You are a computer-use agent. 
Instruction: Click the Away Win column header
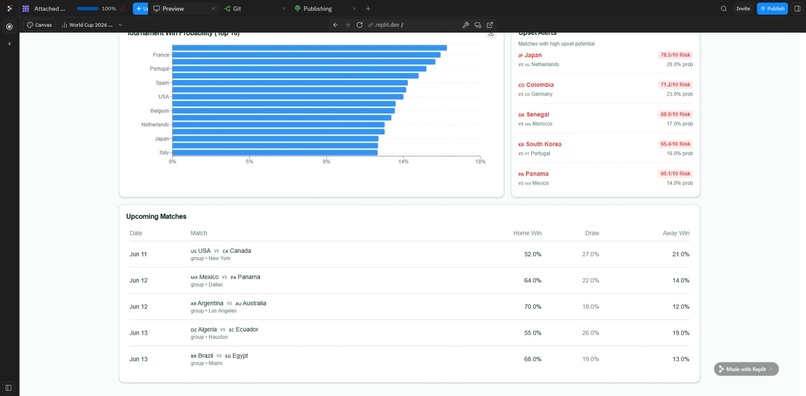[x=676, y=233]
